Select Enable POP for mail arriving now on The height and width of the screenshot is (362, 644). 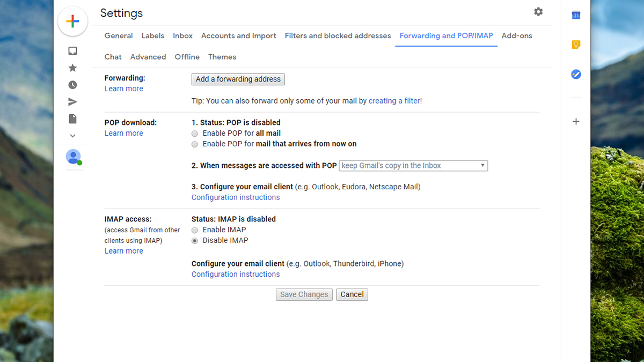[x=195, y=144]
